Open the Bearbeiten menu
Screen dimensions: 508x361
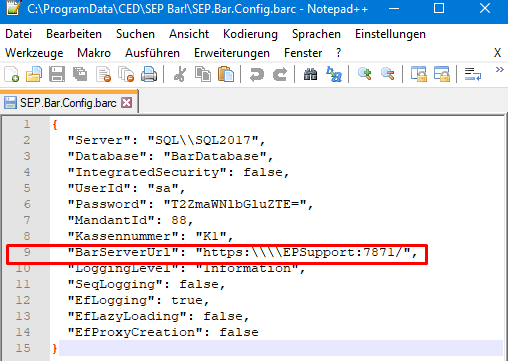(74, 34)
